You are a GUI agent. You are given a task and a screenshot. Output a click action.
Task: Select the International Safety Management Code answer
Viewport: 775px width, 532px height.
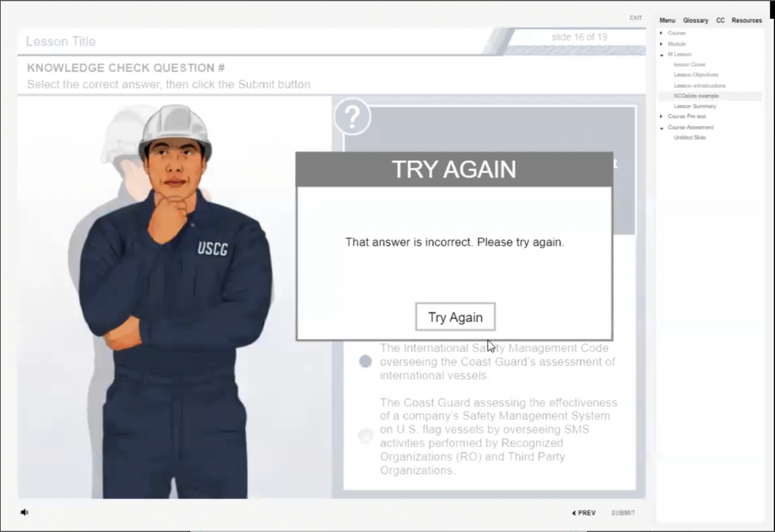point(366,361)
